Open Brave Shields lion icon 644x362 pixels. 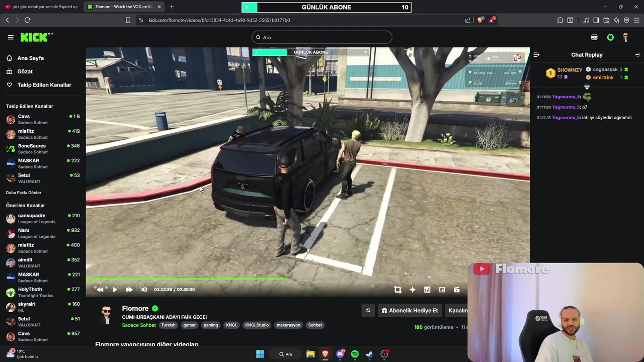(480, 20)
